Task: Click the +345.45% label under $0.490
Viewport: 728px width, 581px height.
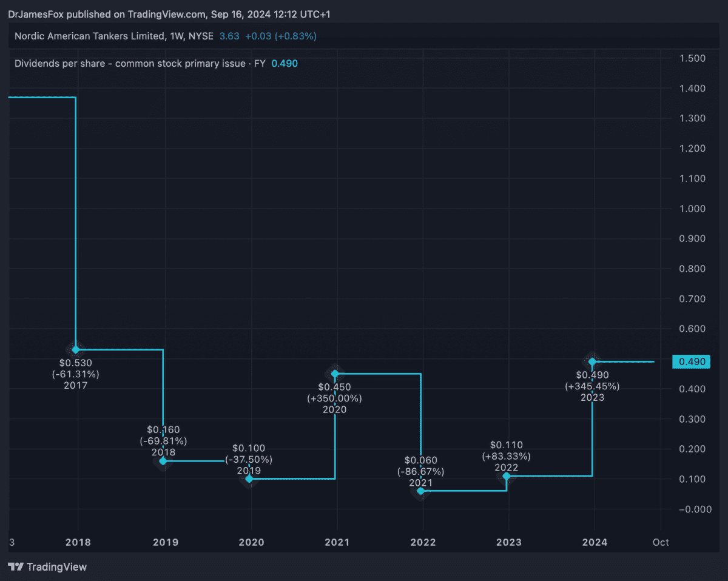Action: [x=592, y=386]
